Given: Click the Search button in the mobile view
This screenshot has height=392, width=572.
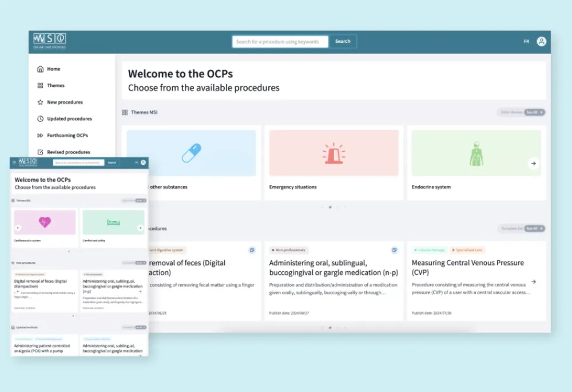Looking at the screenshot, I should (112, 163).
